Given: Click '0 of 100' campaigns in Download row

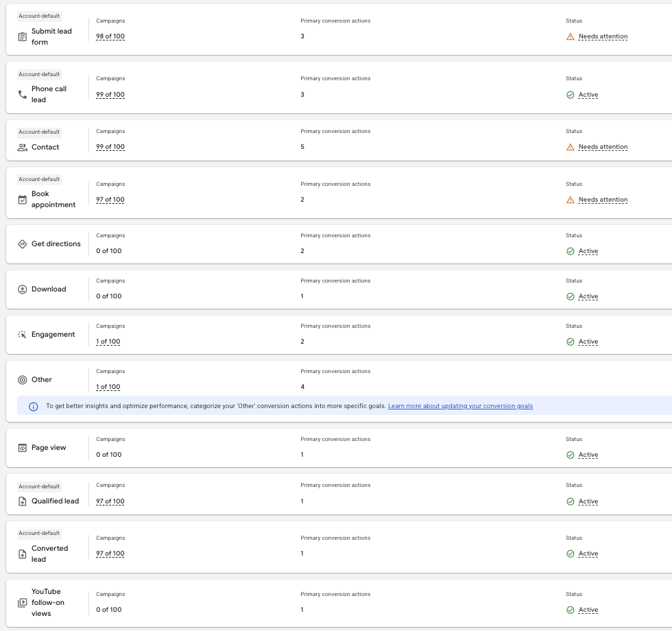Looking at the screenshot, I should 109,296.
